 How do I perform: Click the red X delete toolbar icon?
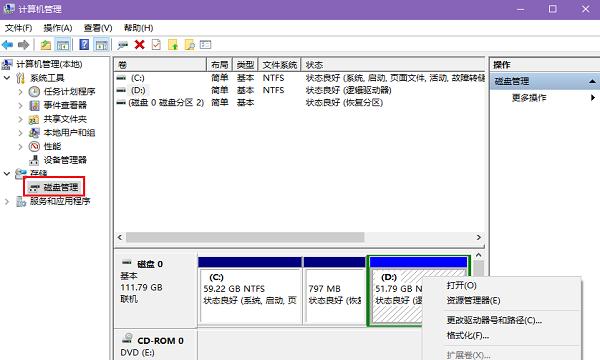point(139,45)
